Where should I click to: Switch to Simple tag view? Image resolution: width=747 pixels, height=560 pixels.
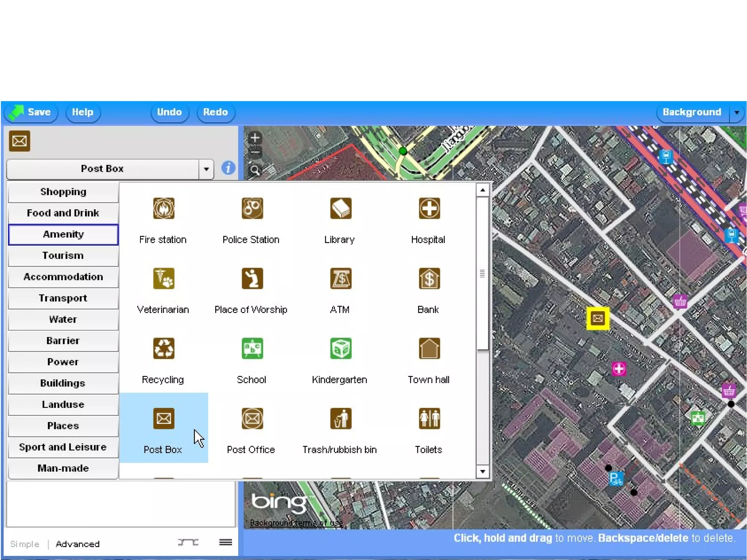tap(24, 544)
